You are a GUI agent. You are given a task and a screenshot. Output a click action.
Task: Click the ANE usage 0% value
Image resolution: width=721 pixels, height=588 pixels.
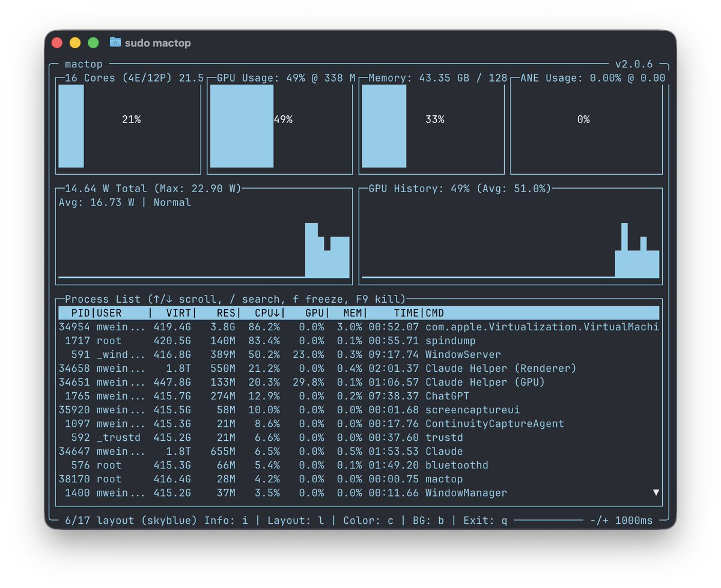click(x=583, y=120)
